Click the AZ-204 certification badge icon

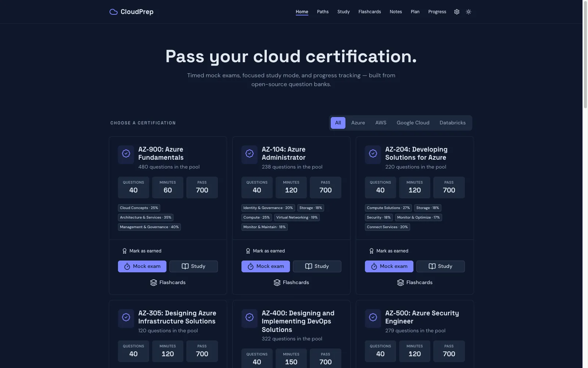(x=373, y=153)
